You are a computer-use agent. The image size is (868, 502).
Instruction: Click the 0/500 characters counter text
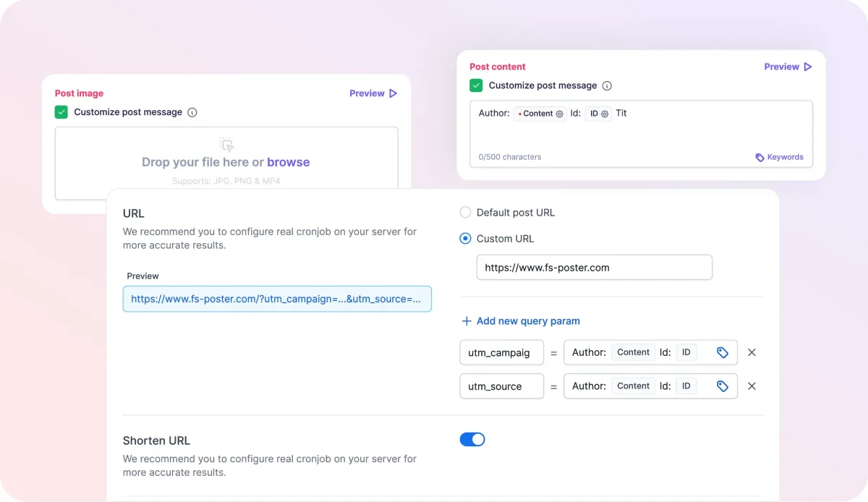coord(510,157)
